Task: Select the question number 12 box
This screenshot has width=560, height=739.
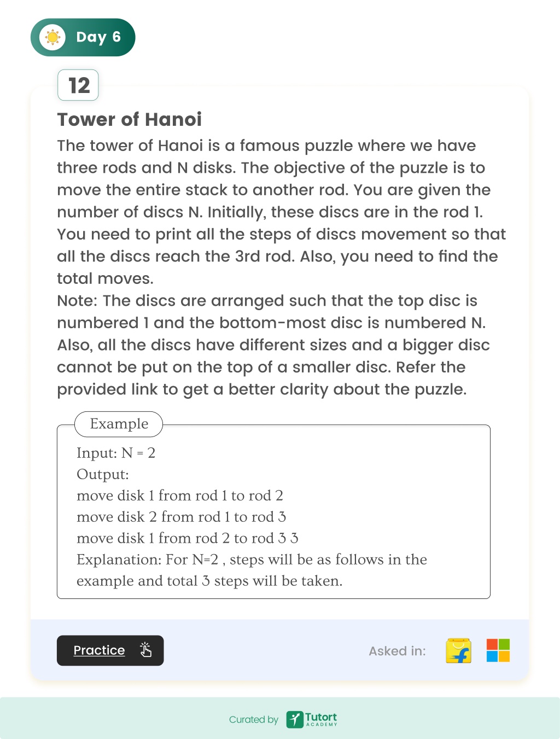Action: click(x=78, y=85)
